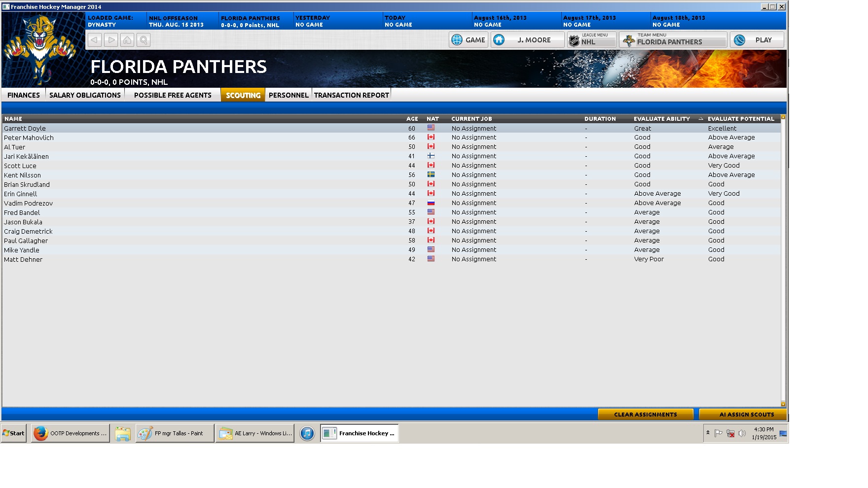Sort by Evaluate Potential column

coord(741,119)
